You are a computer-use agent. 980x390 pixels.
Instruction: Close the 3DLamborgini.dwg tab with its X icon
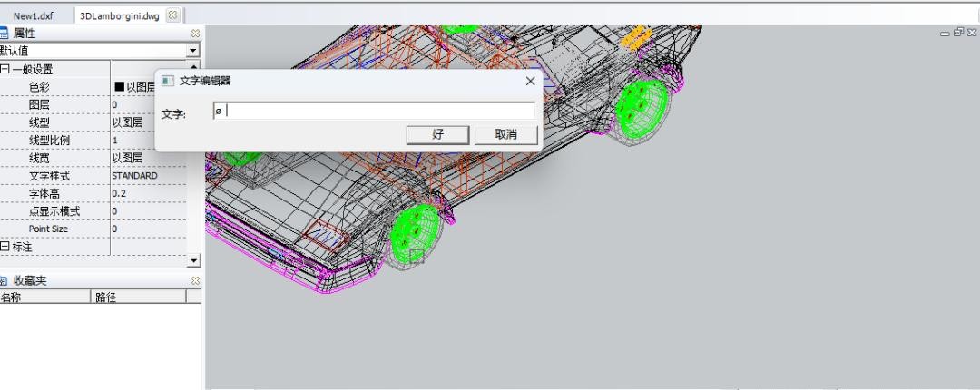point(172,15)
